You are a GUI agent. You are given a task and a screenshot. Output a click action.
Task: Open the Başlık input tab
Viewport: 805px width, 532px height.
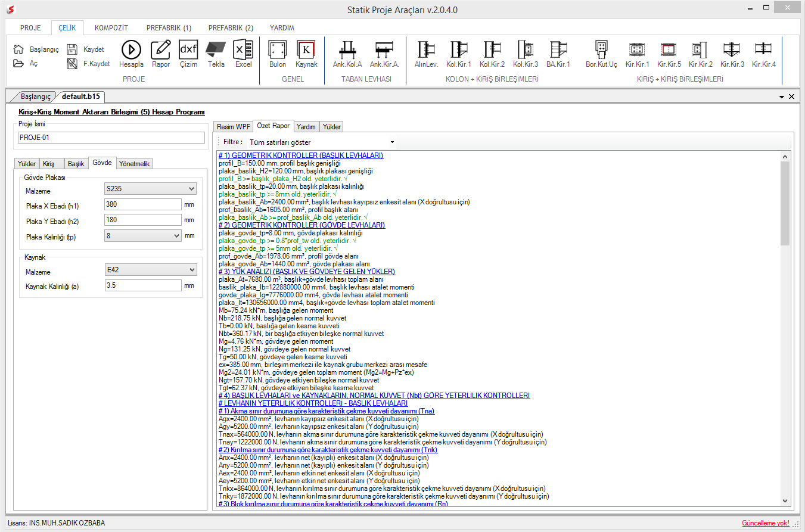click(76, 163)
